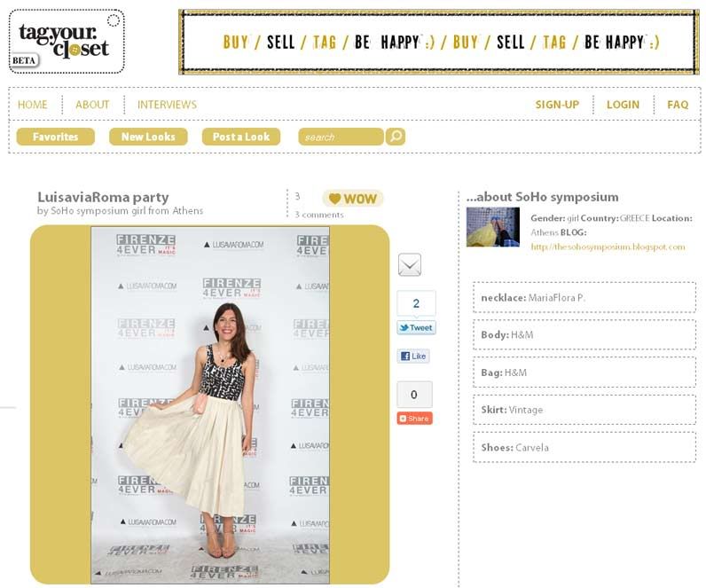Select the 'Body: H&M' tag
This screenshot has height=588, width=706.
point(584,335)
